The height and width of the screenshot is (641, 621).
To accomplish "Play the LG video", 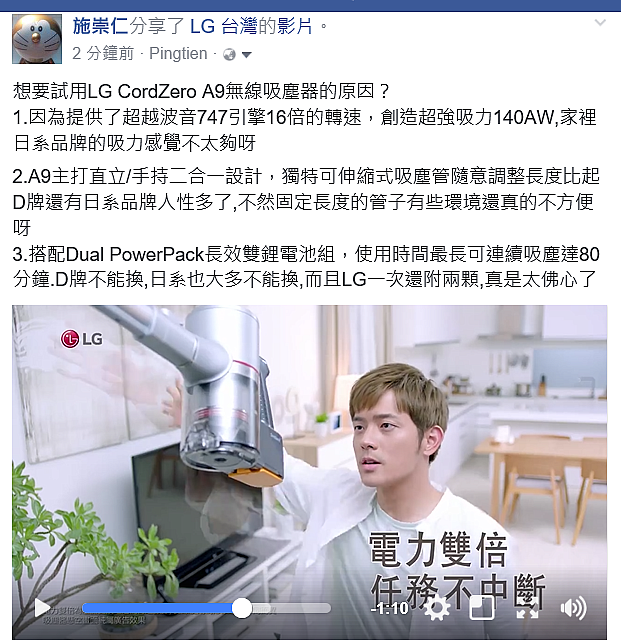I will click(x=42, y=608).
